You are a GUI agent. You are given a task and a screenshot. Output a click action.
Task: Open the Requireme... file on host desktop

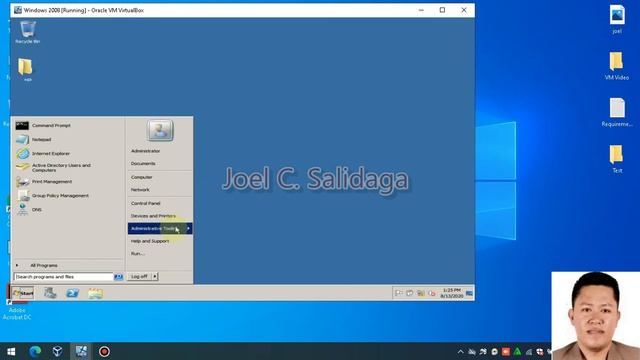coord(617,112)
